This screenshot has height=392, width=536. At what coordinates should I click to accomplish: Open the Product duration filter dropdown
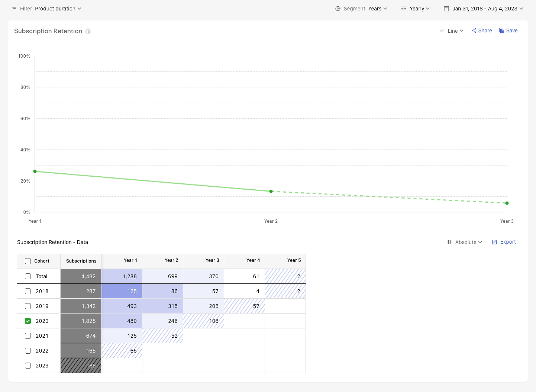click(58, 9)
